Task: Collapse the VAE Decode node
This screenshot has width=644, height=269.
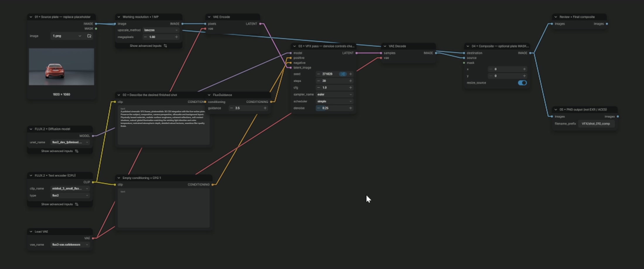Action: [385, 46]
